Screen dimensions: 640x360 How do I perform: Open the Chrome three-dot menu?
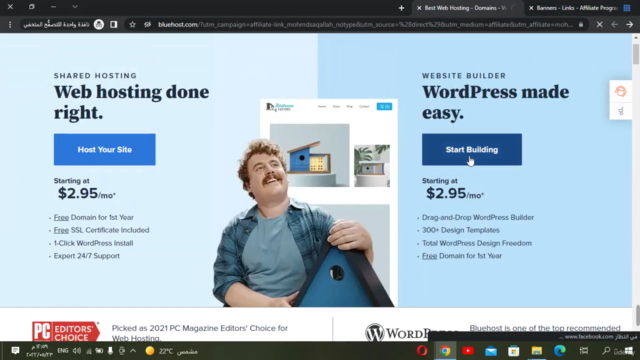(10, 24)
